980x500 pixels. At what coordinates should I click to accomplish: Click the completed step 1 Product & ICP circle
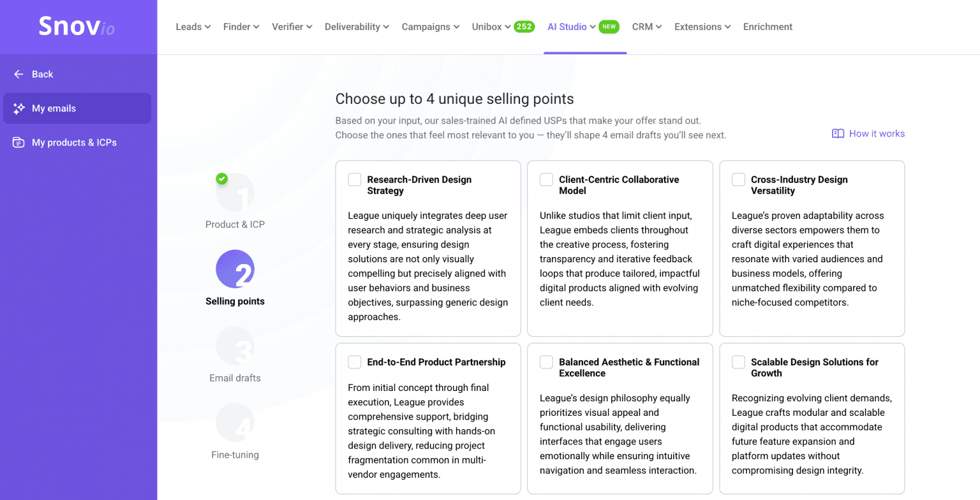click(x=235, y=193)
